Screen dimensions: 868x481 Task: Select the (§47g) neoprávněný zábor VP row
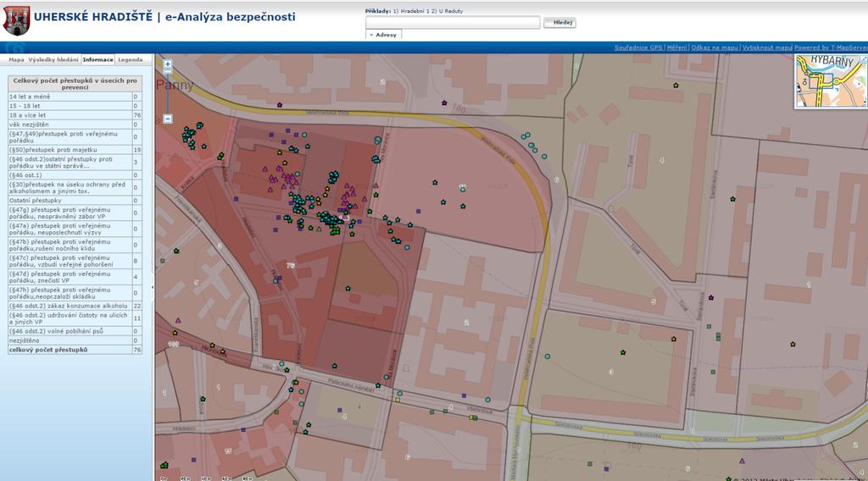click(75, 213)
